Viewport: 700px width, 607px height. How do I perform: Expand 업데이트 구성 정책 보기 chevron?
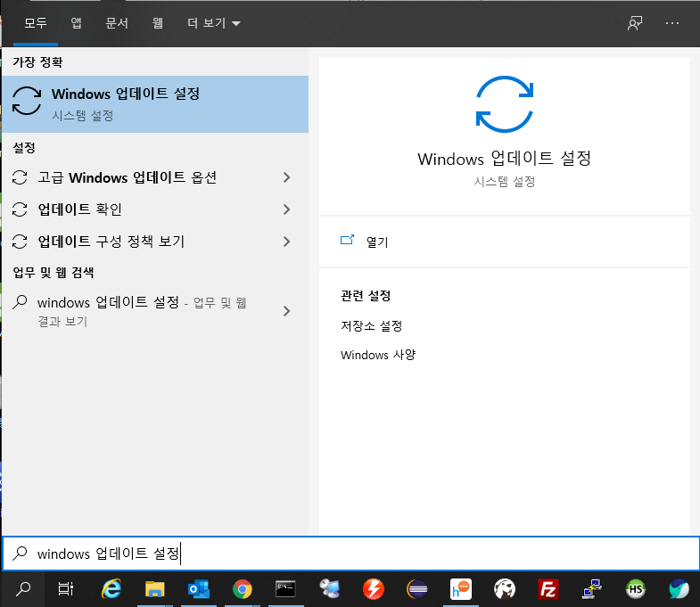pos(286,242)
